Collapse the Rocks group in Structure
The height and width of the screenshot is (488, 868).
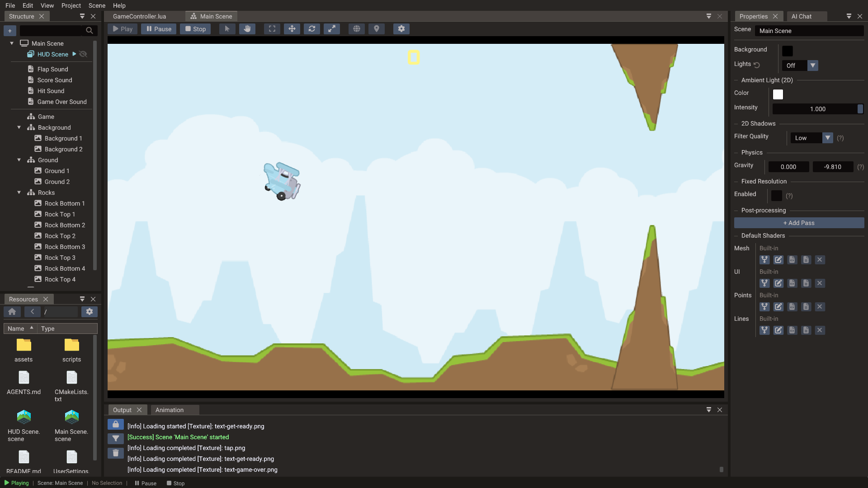pyautogui.click(x=19, y=192)
